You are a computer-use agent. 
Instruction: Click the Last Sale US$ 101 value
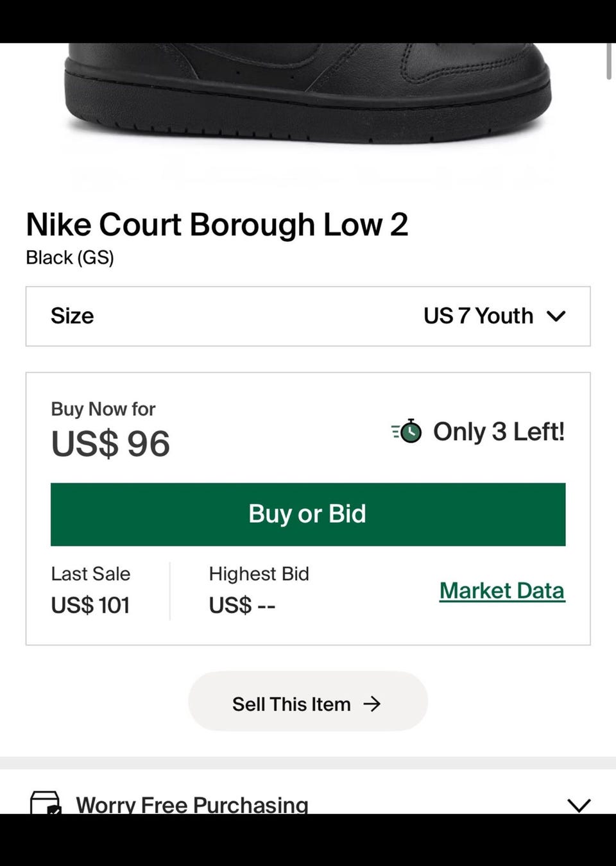90,605
